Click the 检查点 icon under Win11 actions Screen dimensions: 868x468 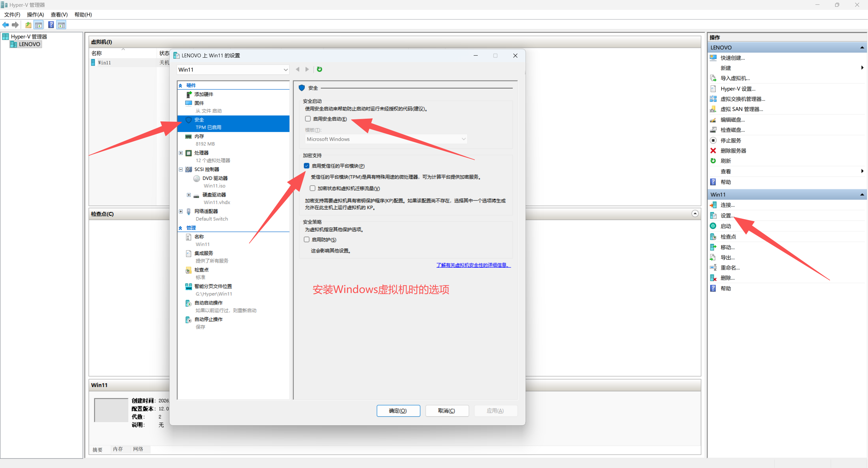pos(713,237)
